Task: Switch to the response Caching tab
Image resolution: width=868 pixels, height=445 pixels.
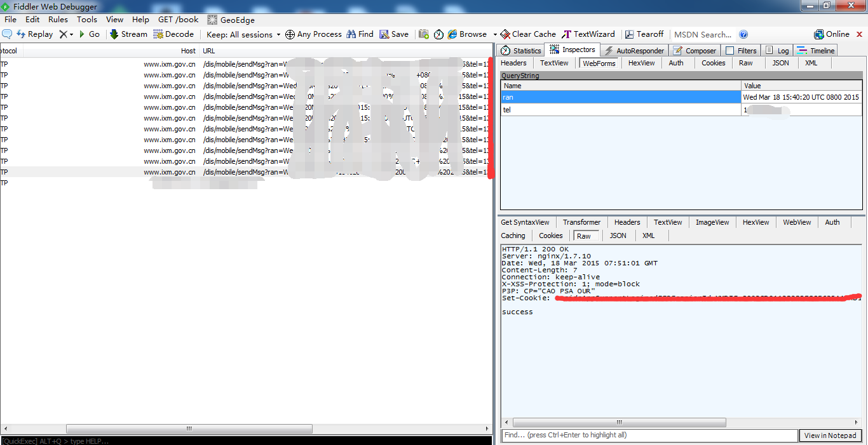Action: pos(513,236)
